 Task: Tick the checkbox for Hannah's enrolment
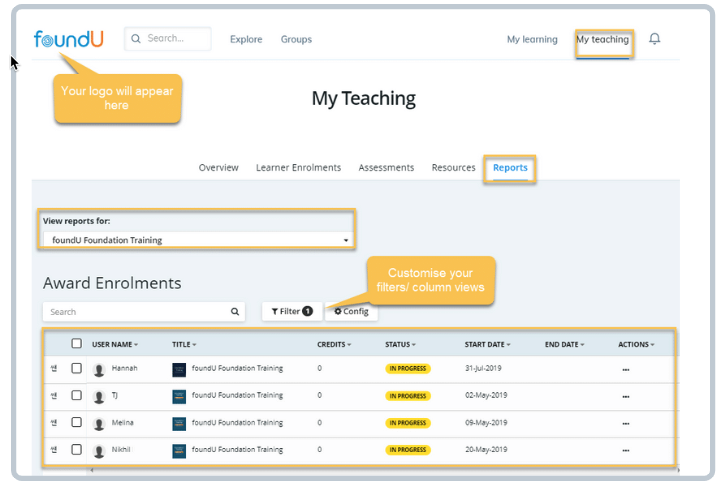[x=77, y=368]
